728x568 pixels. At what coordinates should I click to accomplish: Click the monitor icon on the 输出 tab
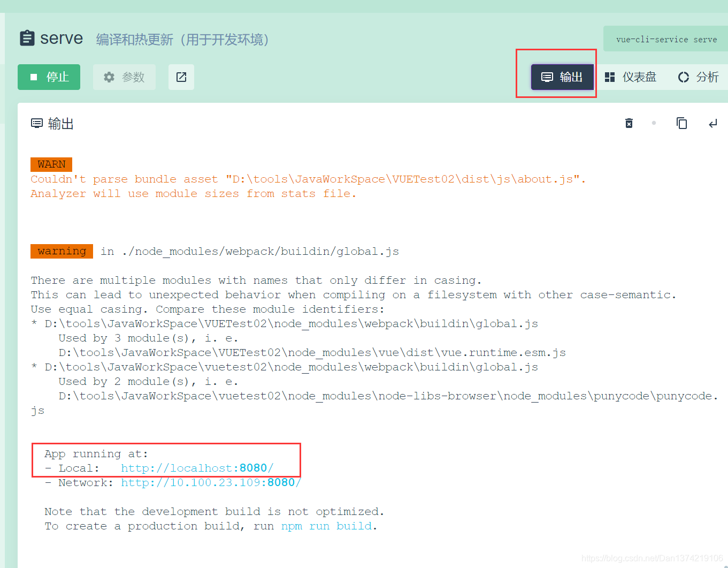click(547, 77)
